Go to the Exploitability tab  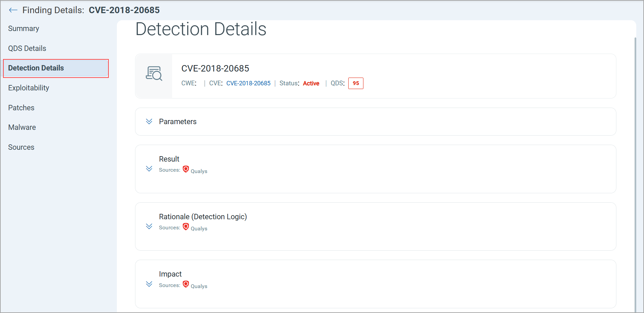click(x=29, y=88)
